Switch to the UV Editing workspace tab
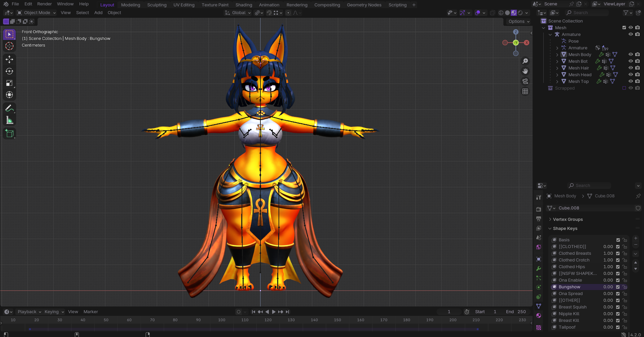This screenshot has width=644, height=337. 184,5
